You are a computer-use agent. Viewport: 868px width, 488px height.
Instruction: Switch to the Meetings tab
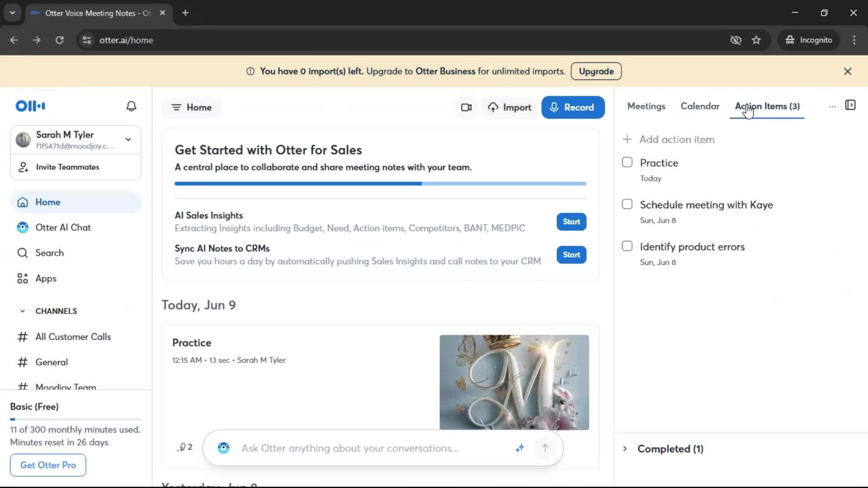pyautogui.click(x=646, y=106)
